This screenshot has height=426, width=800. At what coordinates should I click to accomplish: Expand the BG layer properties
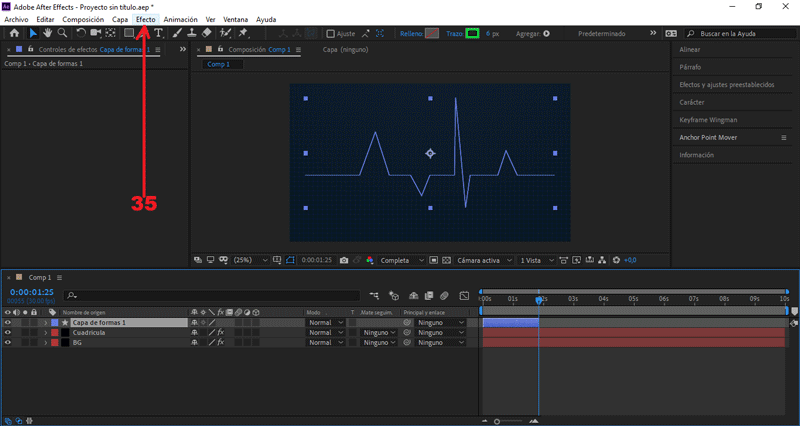point(45,343)
